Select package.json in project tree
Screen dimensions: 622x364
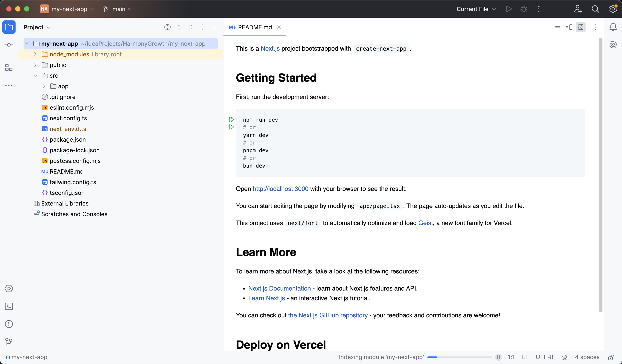click(68, 139)
